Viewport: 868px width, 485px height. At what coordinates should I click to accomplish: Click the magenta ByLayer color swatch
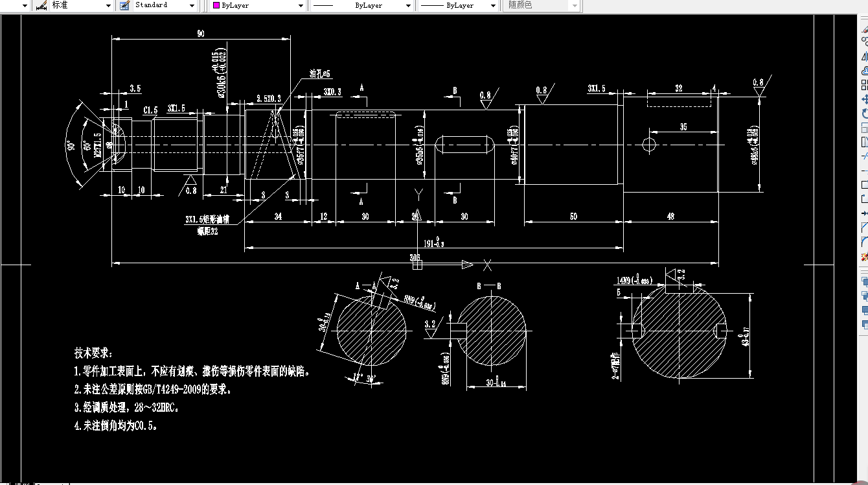click(216, 5)
